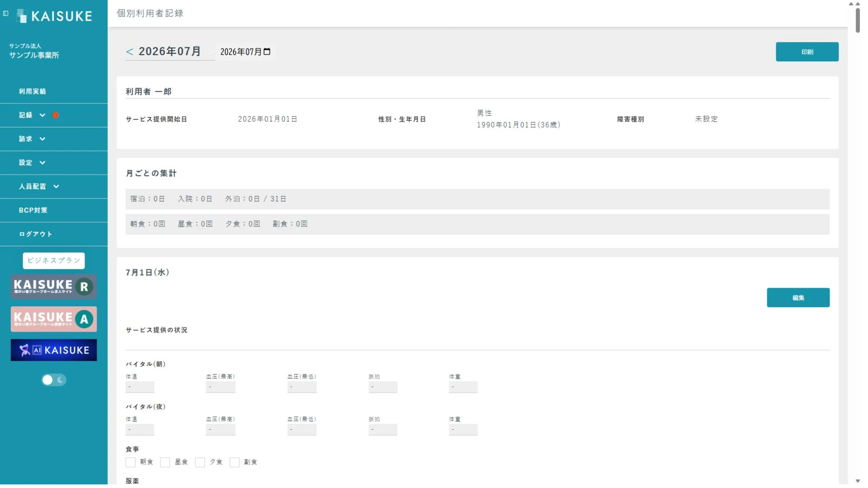
Task: Check the 昼食 checkbox
Action: coord(165,462)
